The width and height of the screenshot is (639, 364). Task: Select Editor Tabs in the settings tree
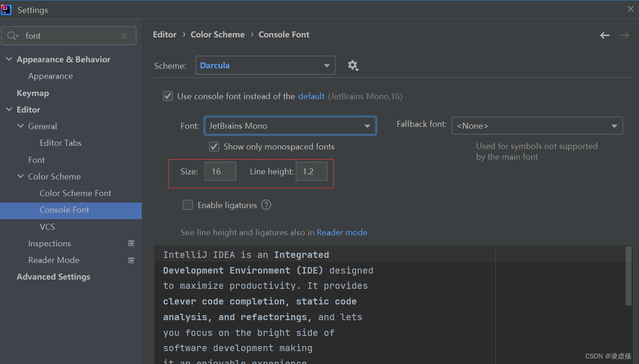[x=60, y=143]
